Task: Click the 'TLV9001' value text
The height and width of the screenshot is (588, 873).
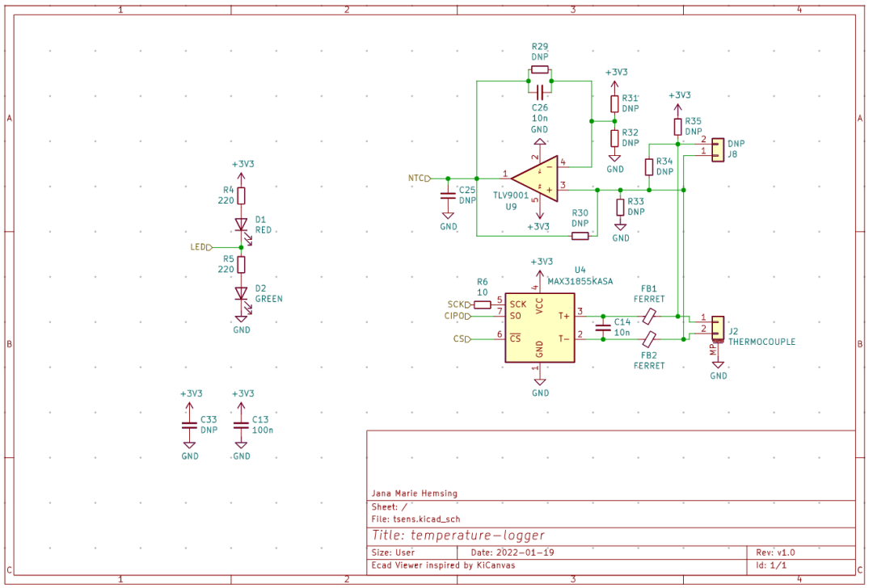Action: click(511, 195)
